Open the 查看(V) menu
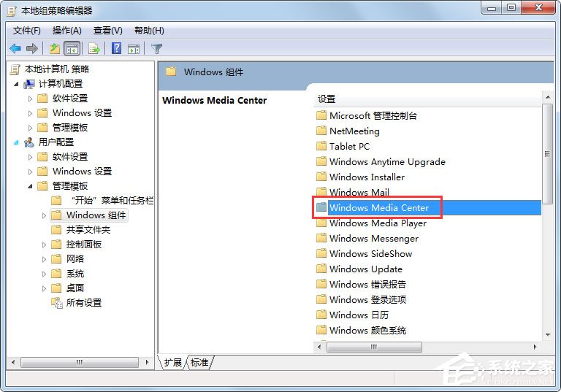561x392 pixels. 107,31
